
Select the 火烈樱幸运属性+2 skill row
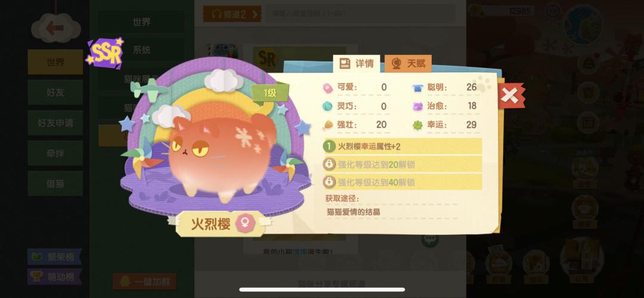click(402, 146)
